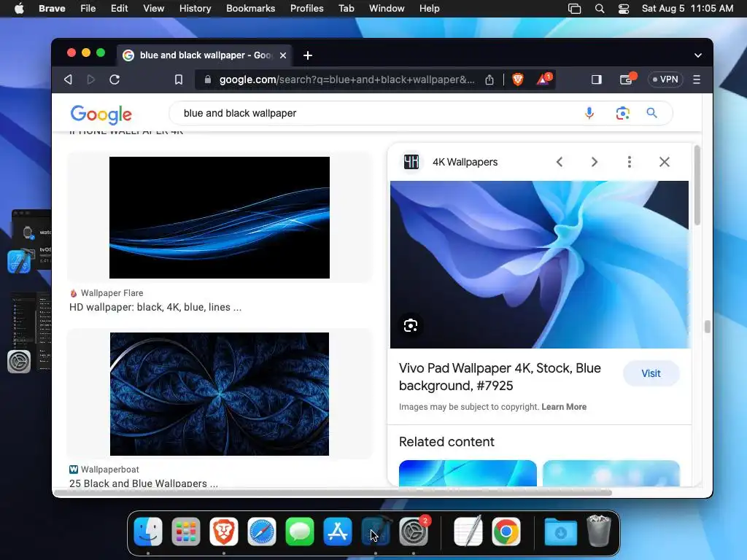Open Stage Manager icon in menu bar

click(x=575, y=9)
